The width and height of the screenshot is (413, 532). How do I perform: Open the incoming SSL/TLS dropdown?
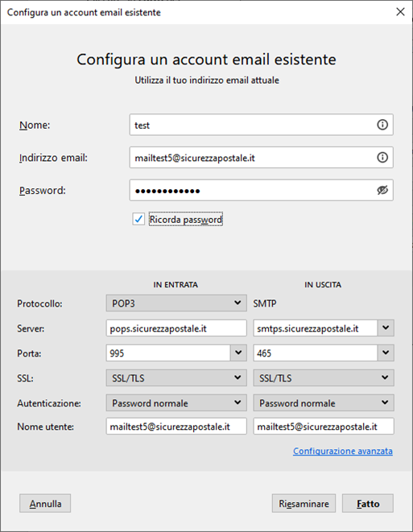click(176, 378)
